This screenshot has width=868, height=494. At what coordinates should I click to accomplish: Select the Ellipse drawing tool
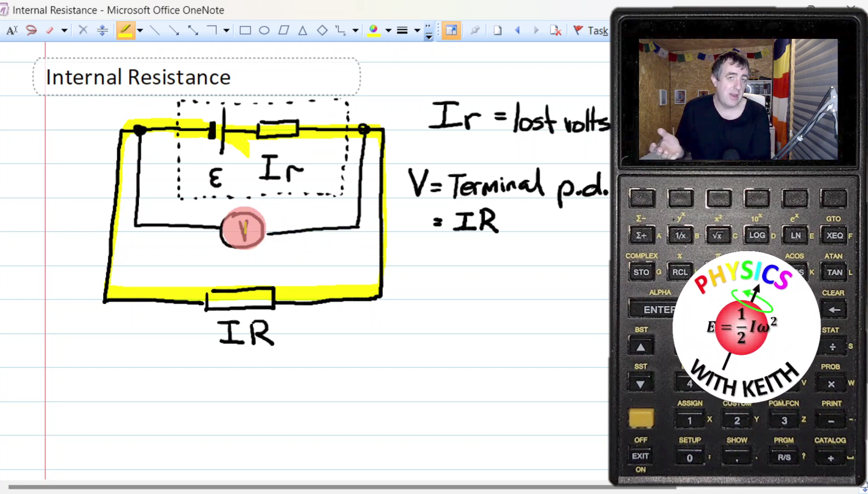[265, 30]
